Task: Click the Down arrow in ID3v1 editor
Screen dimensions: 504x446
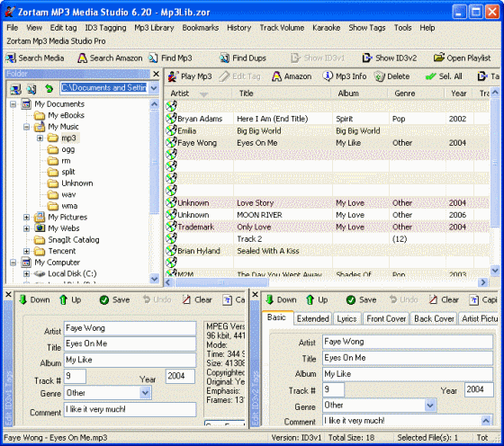Action: click(22, 299)
